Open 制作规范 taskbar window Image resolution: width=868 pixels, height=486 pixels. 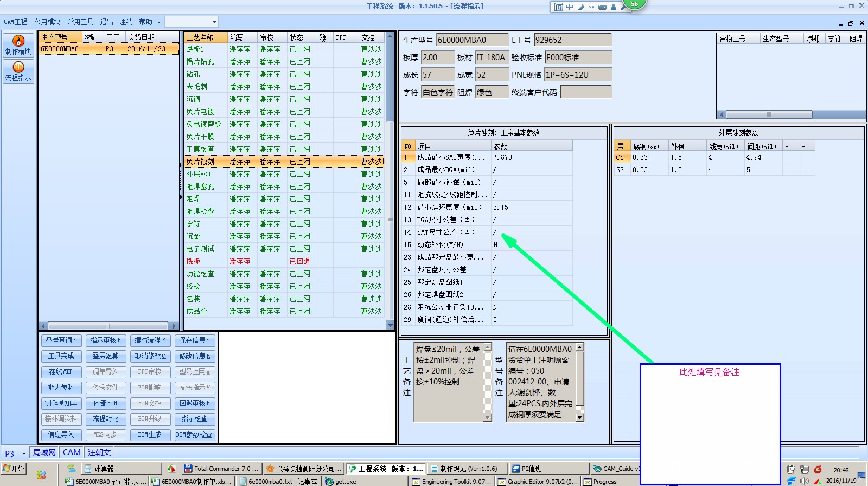pyautogui.click(x=468, y=468)
